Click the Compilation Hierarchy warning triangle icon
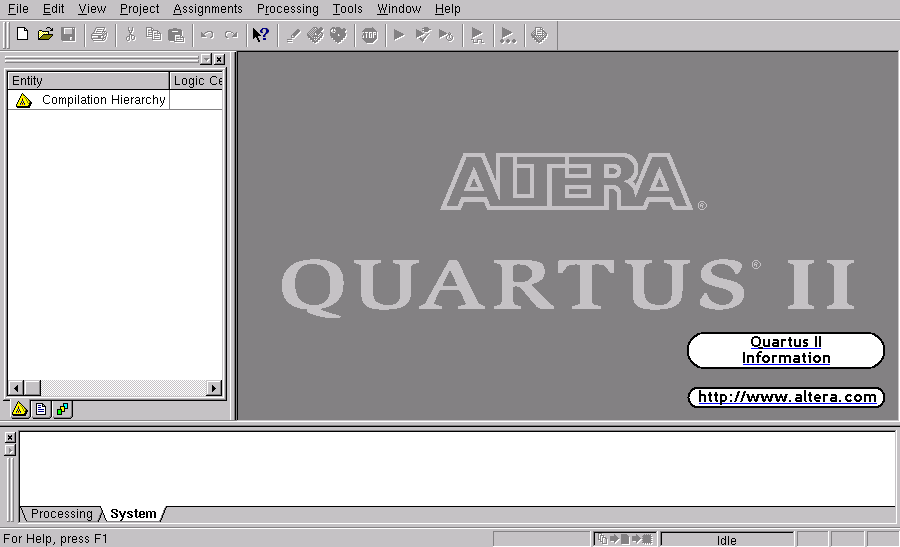Screen dimensions: 900x547 (x=23, y=100)
